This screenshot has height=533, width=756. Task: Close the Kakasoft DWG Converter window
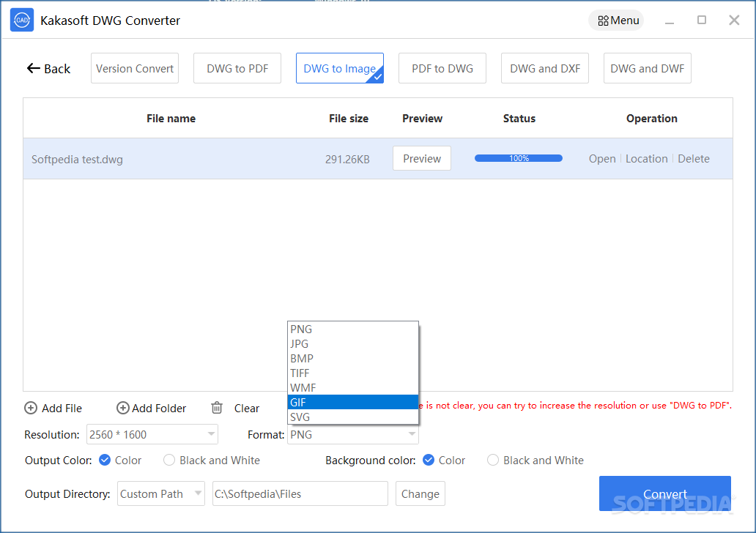point(734,20)
